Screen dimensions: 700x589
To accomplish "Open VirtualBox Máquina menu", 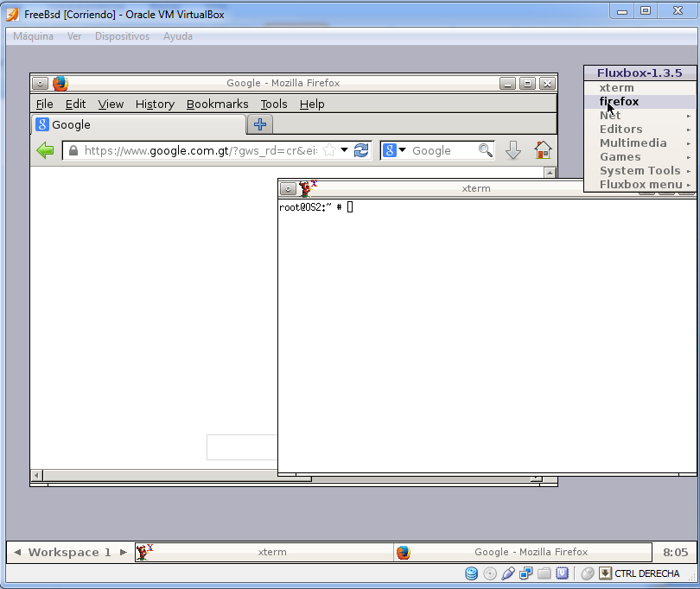I will [x=33, y=36].
